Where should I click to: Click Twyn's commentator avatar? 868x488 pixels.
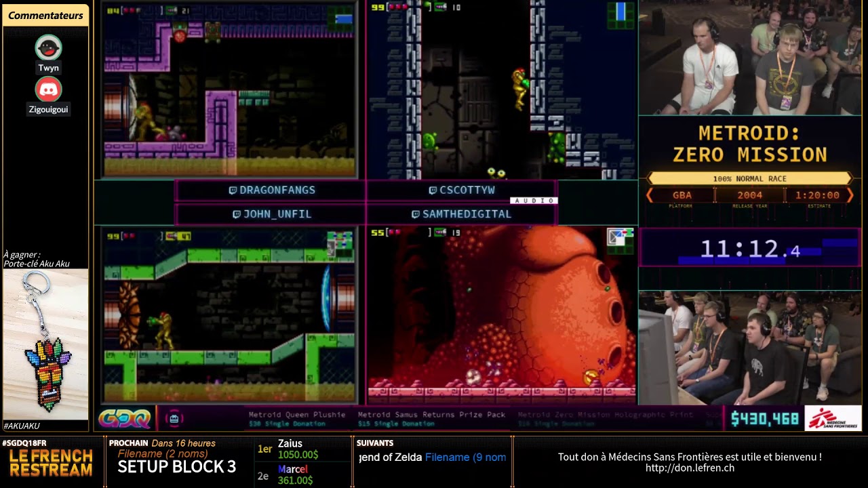tap(48, 48)
